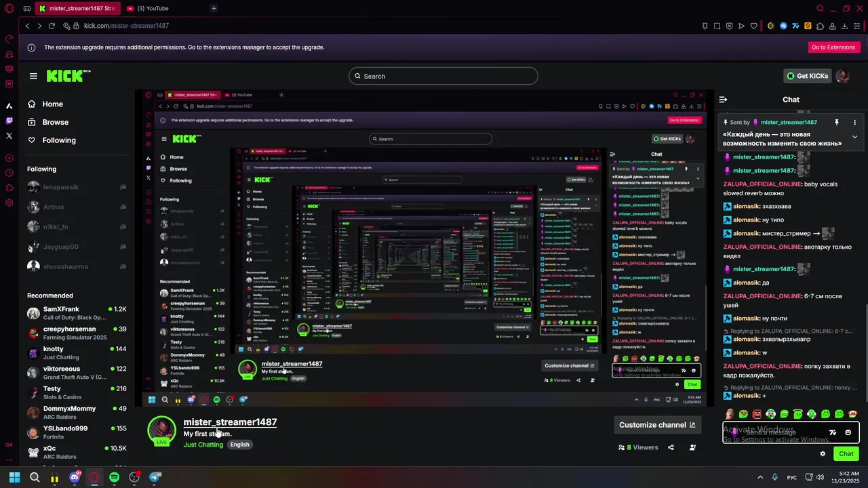The width and height of the screenshot is (868, 488).
Task: Open the Opera sidebar settings gear
Action: coord(9,203)
